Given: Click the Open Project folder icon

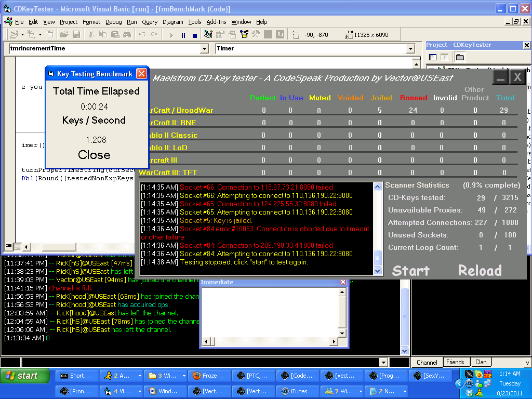Looking at the screenshot, I should click(x=64, y=35).
